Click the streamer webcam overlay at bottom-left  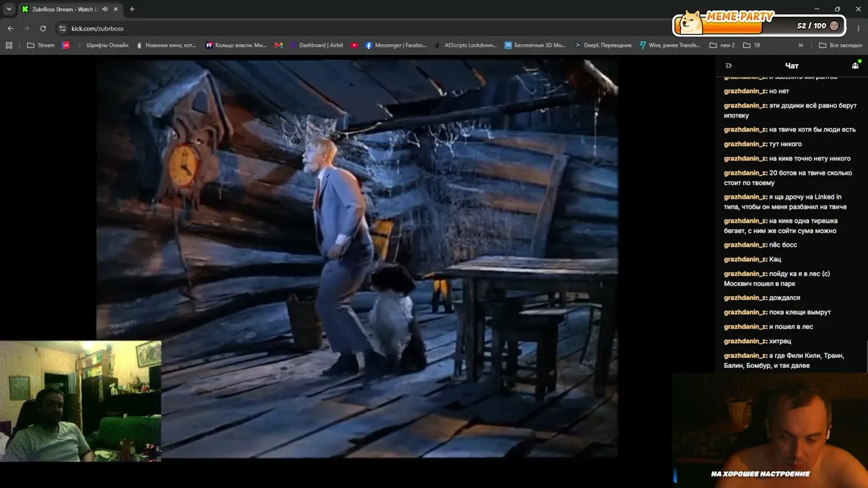tap(81, 401)
